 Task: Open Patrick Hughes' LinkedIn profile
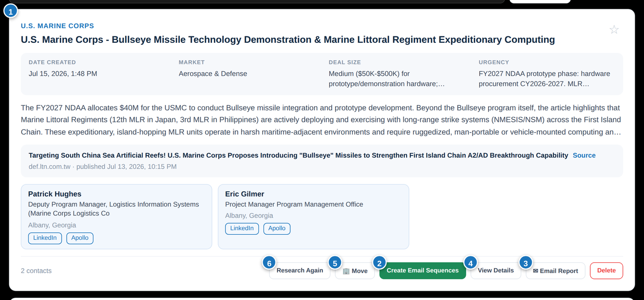pyautogui.click(x=45, y=238)
